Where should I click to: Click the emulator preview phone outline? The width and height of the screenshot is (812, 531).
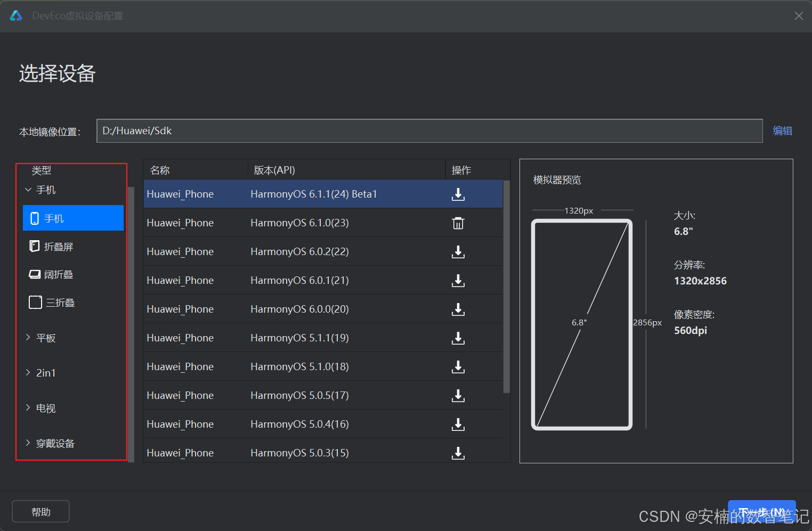coord(582,324)
